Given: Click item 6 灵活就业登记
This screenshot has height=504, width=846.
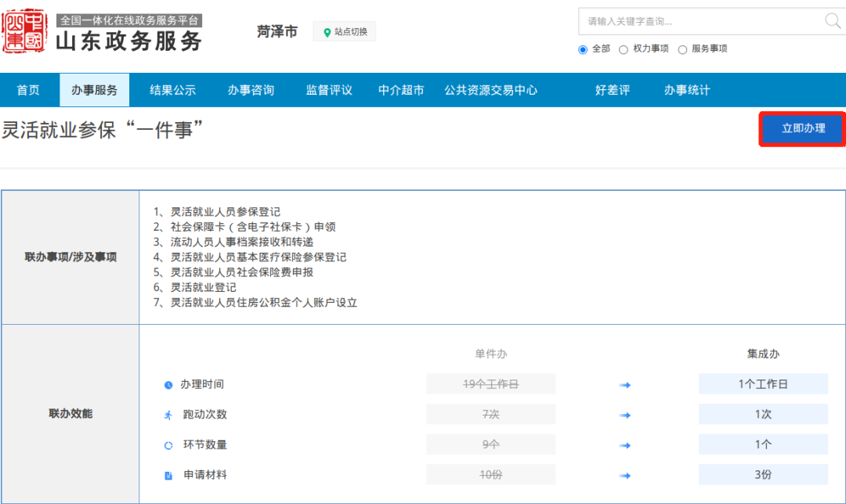Looking at the screenshot, I should pyautogui.click(x=204, y=287).
